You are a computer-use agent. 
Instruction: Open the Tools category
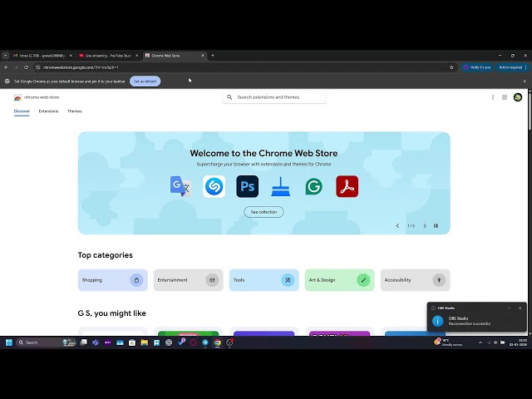pos(264,280)
